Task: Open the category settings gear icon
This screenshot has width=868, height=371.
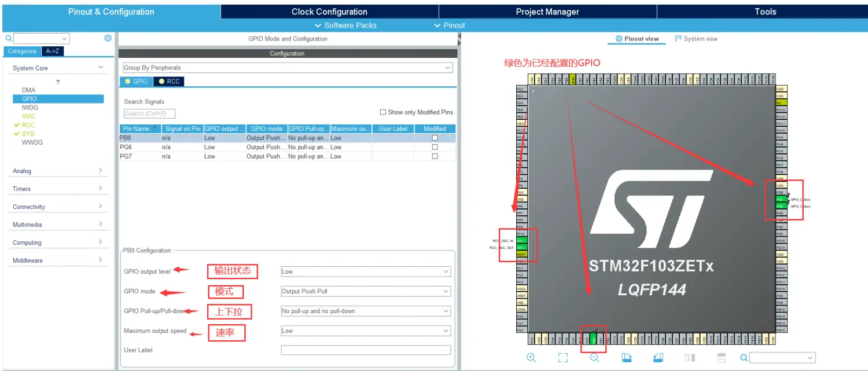Action: click(x=108, y=38)
